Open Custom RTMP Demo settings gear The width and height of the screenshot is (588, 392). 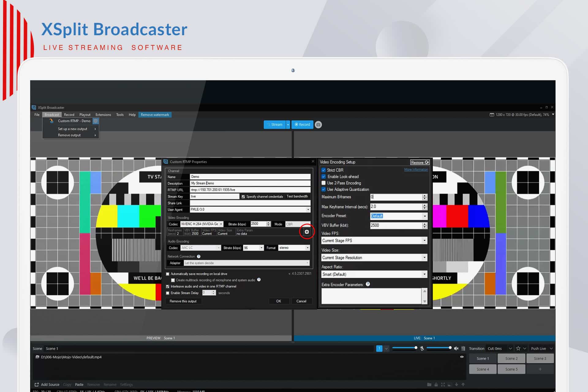96,121
